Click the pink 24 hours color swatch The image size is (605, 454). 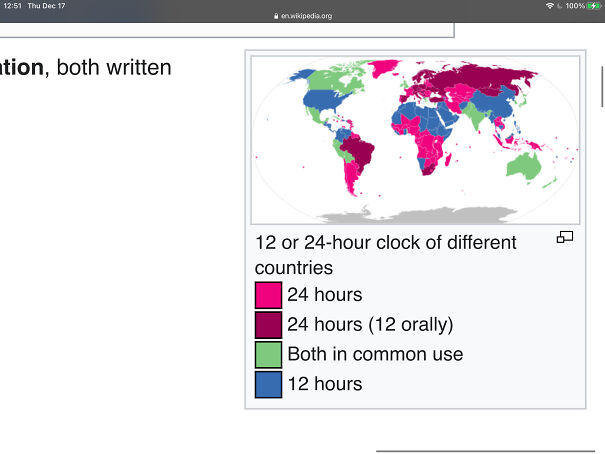(268, 296)
